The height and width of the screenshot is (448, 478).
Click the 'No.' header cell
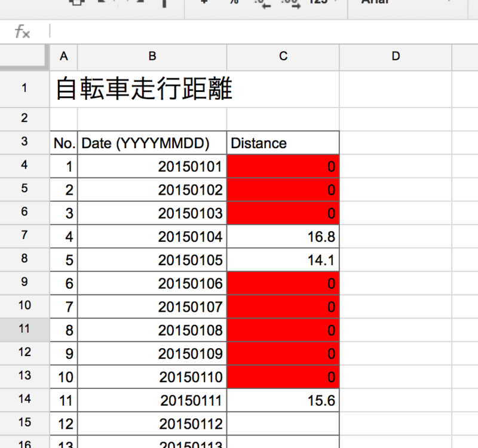pyautogui.click(x=64, y=143)
